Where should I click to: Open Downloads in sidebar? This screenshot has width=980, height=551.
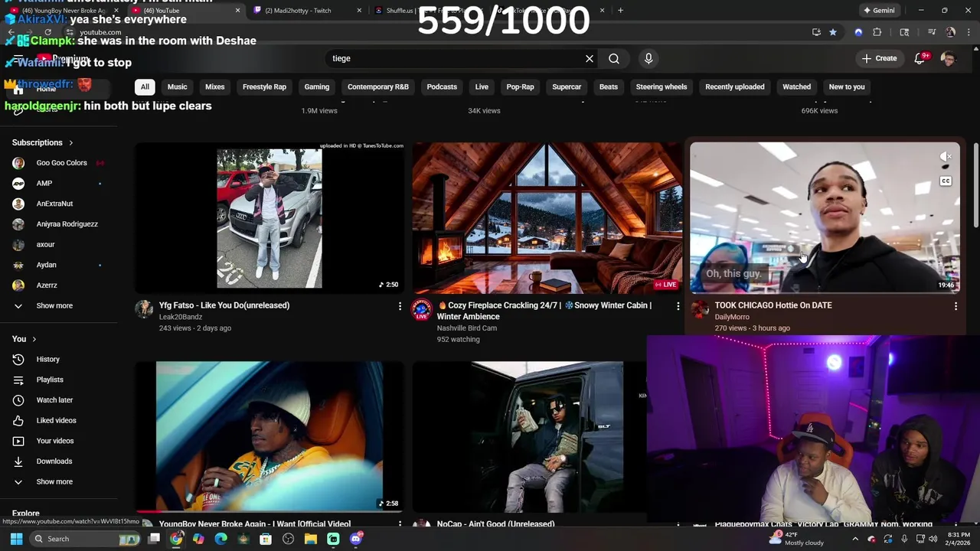click(54, 461)
